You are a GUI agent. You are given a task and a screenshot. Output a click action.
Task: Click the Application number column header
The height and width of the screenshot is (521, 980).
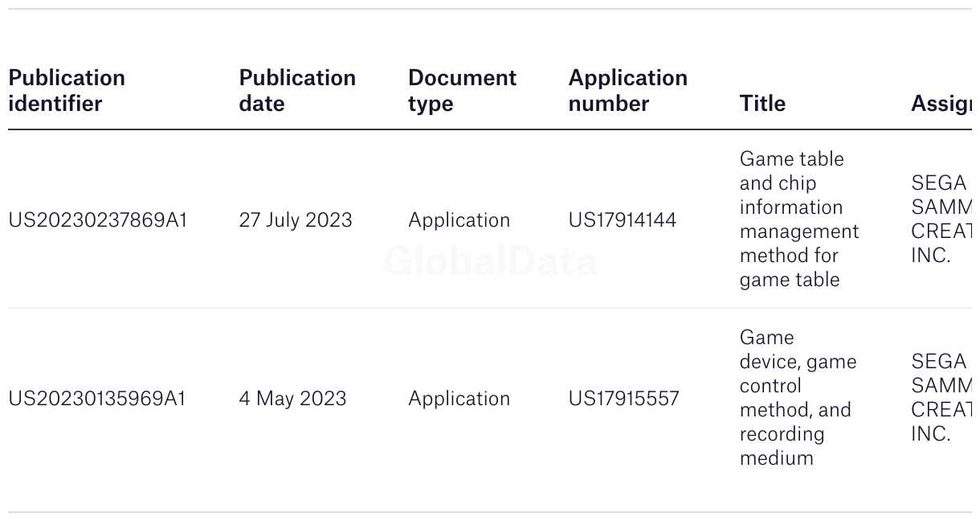(x=627, y=90)
